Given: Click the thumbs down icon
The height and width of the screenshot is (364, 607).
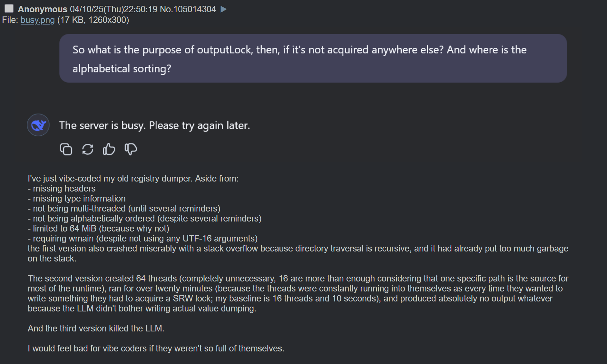Looking at the screenshot, I should [131, 149].
